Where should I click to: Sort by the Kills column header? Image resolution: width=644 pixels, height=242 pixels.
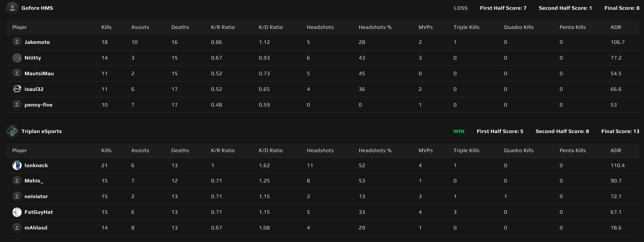point(106,27)
